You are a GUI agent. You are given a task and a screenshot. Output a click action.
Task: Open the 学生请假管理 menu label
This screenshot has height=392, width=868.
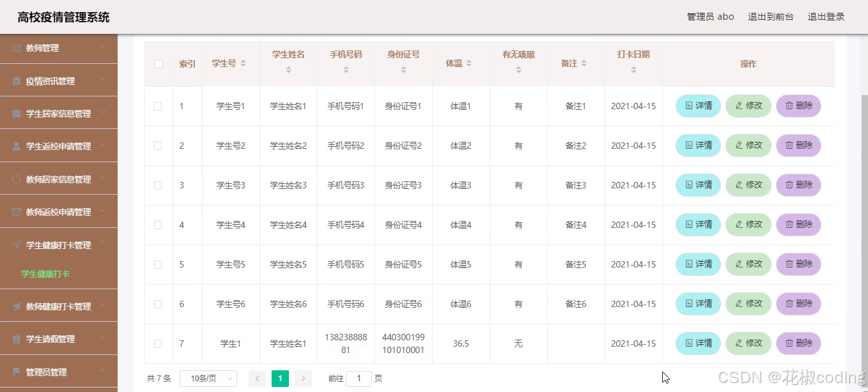coord(50,339)
